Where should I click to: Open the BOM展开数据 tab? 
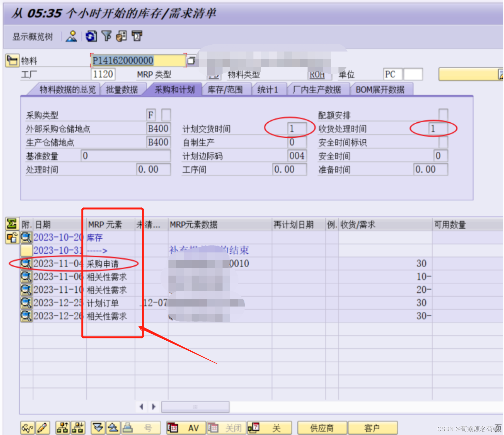click(x=380, y=90)
